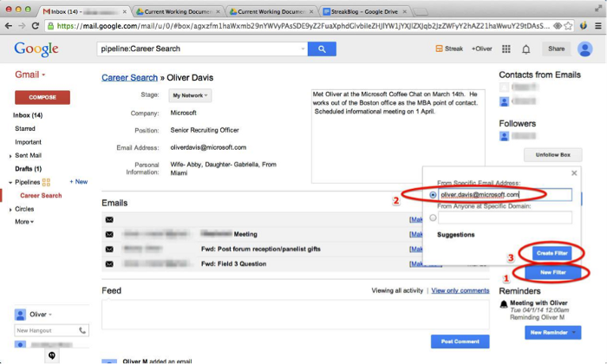This screenshot has height=364, width=607.
Task: Open the Career Search pipeline in sidebar
Action: coord(41,195)
